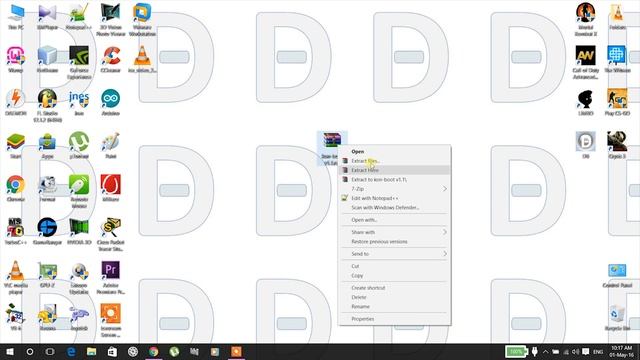
Task: Select the Daemon Tools lightning icon
Action: (16, 102)
